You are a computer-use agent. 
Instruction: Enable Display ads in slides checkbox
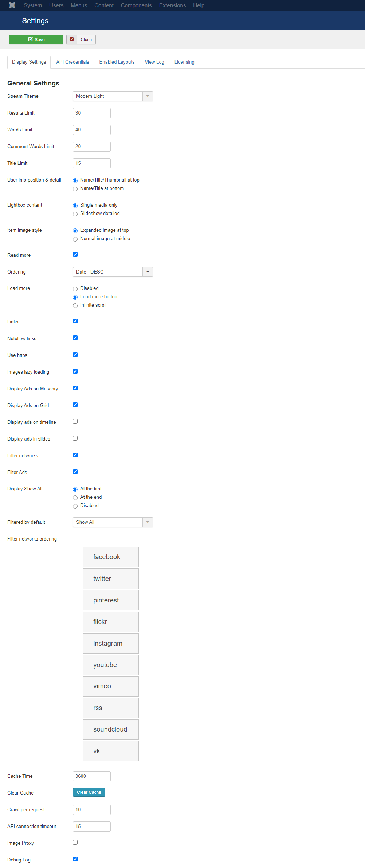click(75, 438)
